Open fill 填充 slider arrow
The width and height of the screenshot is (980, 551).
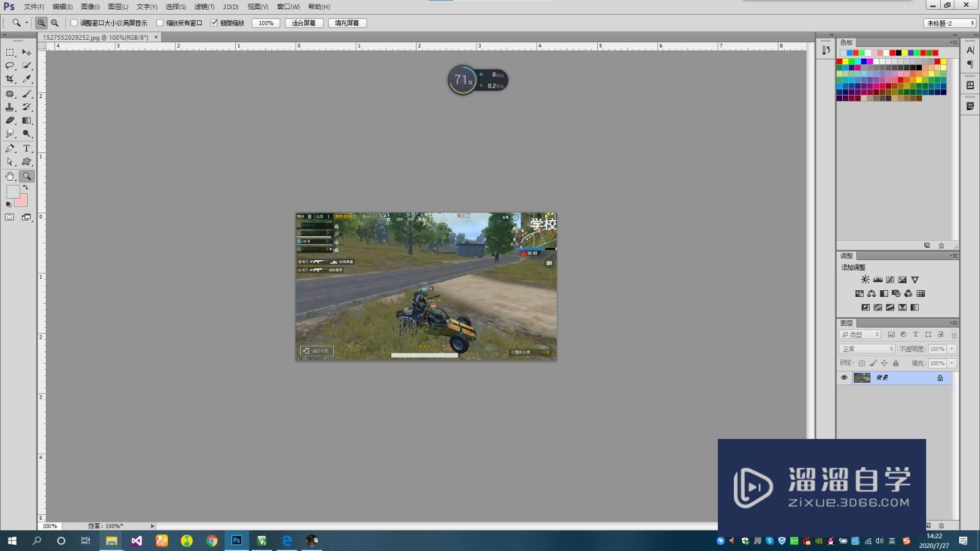point(952,364)
